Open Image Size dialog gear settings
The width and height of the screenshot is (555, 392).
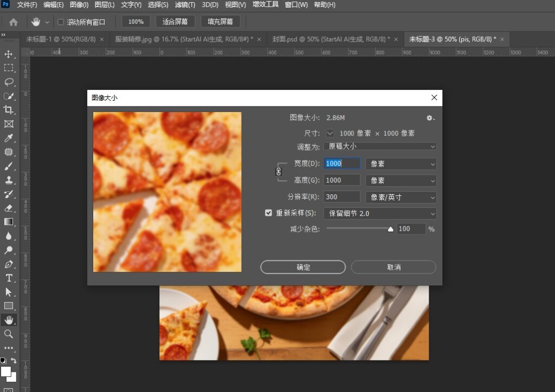(430, 118)
